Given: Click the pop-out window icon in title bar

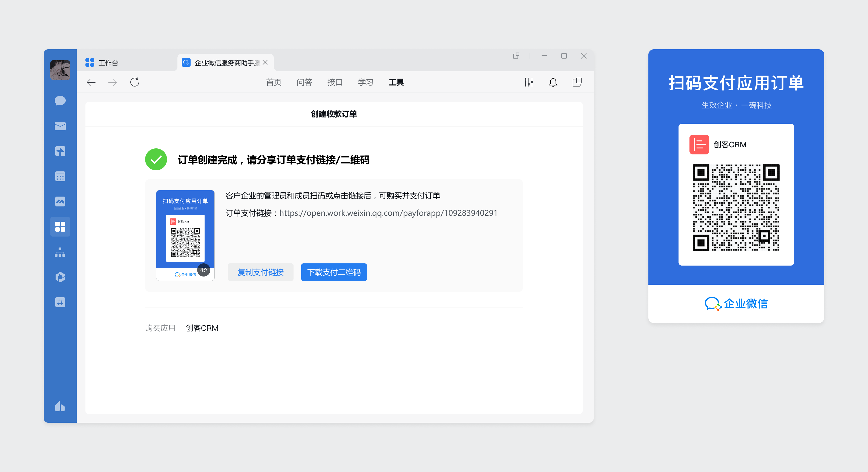Looking at the screenshot, I should click(x=516, y=56).
